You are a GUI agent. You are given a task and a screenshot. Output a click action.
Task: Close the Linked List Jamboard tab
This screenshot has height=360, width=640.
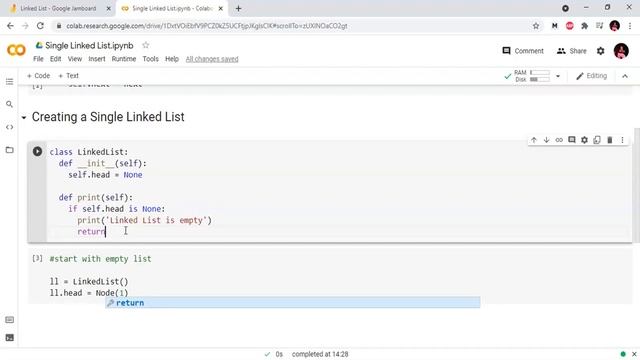tap(109, 8)
